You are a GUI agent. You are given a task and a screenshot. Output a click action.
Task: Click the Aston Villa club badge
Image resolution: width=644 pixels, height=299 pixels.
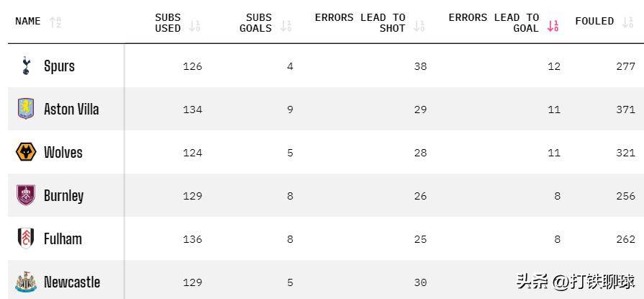[x=26, y=109]
